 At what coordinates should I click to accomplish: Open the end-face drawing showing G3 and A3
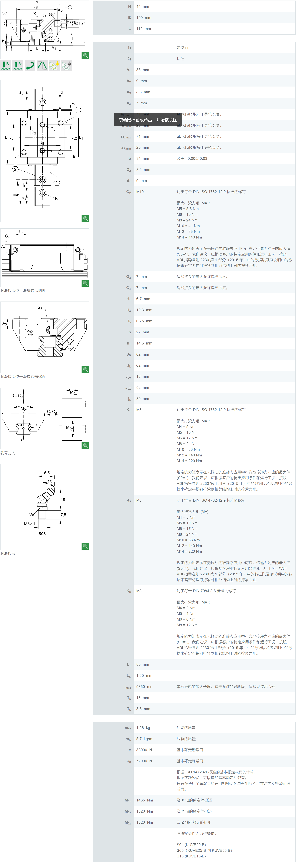coord(44,337)
